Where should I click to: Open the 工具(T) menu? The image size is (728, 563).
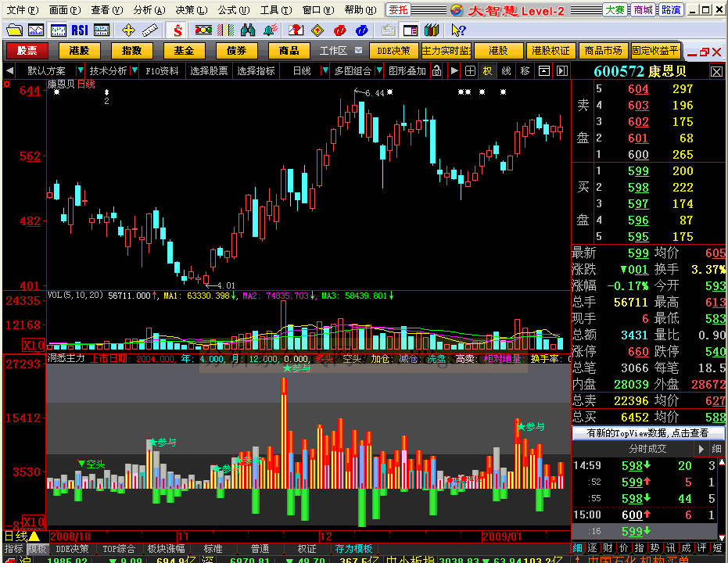[276, 10]
